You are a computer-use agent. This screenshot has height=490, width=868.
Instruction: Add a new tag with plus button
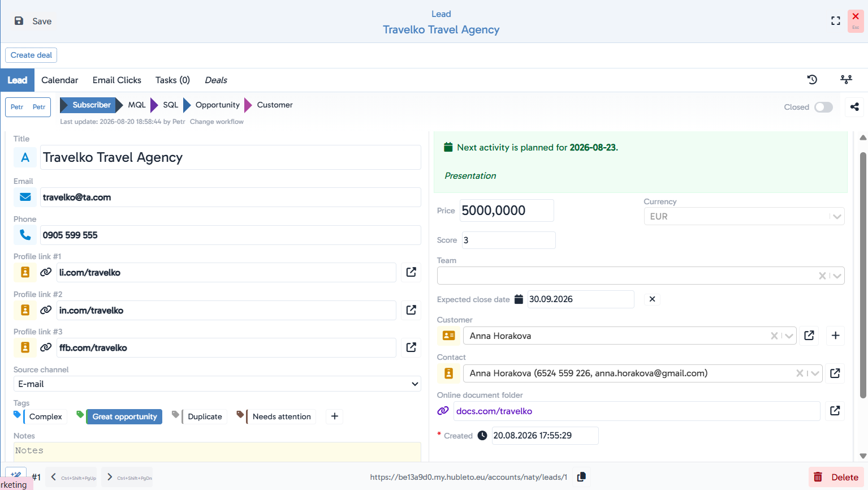pyautogui.click(x=335, y=416)
